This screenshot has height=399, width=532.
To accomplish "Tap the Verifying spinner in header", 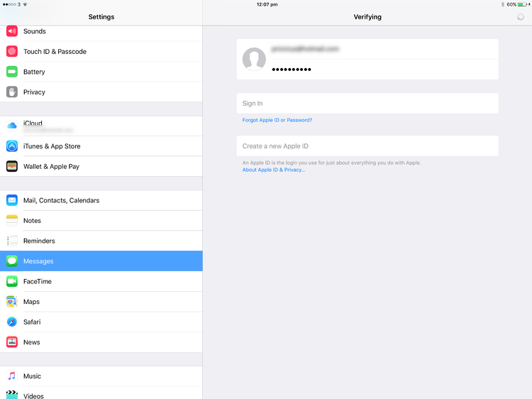I will (521, 17).
